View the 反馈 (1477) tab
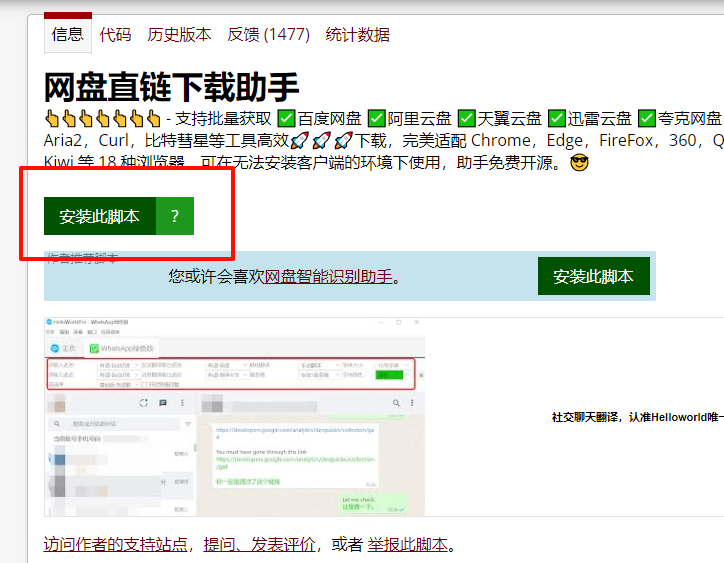Viewport: 724px width, 563px height. coord(268,35)
